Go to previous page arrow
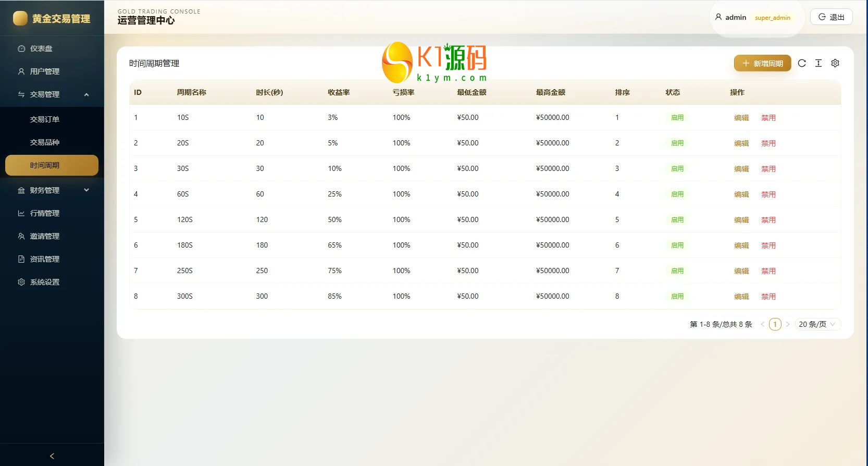The width and height of the screenshot is (868, 466). pos(763,324)
